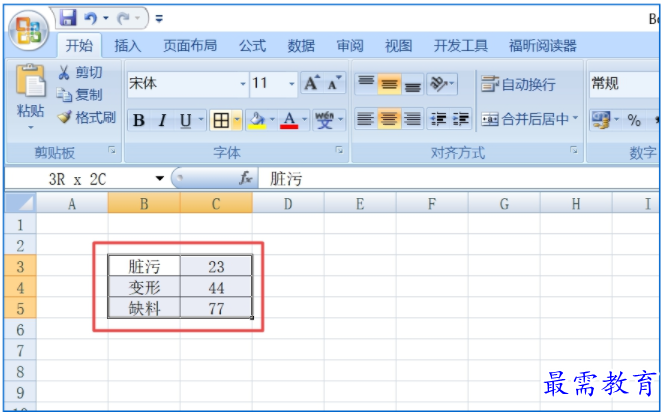Click 合并后居中 merge and center

[x=525, y=119]
